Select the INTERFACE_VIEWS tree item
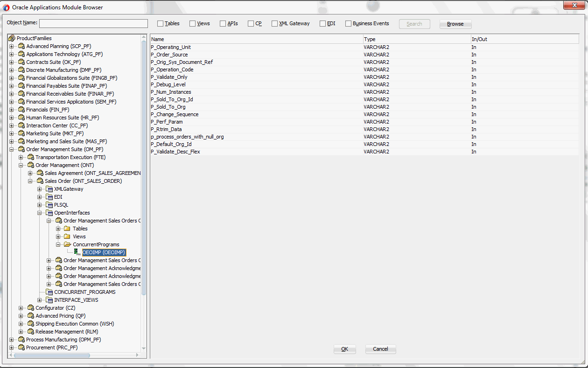Screen dimensions: 588x368 (76, 300)
